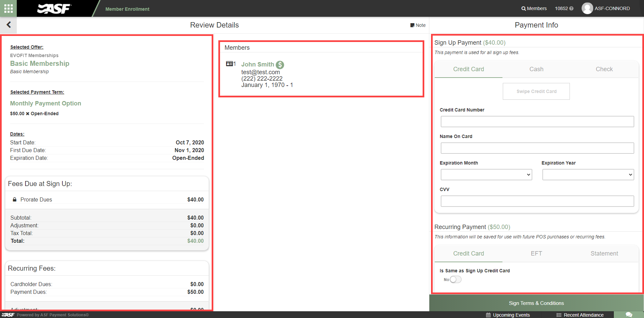Go back using the left chevron arrow
Viewport: 644px width, 318px height.
(x=9, y=25)
